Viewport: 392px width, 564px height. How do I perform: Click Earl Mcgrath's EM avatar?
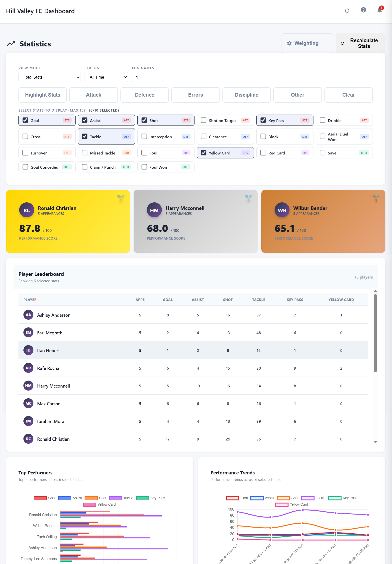click(x=28, y=333)
